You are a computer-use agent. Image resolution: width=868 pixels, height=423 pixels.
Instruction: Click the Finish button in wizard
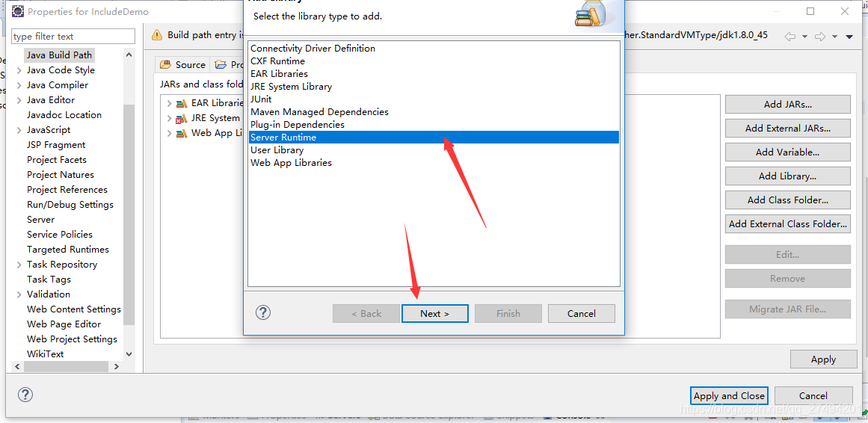(x=508, y=313)
